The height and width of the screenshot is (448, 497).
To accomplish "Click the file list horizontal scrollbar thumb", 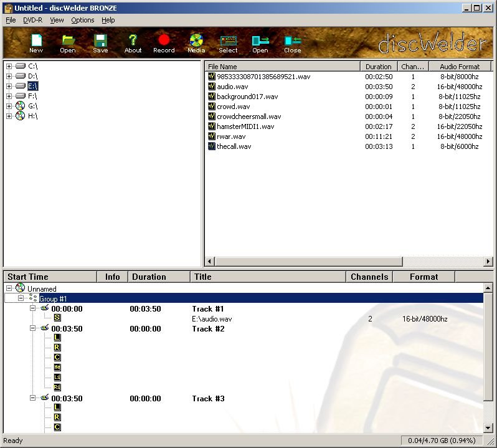I will (x=309, y=262).
